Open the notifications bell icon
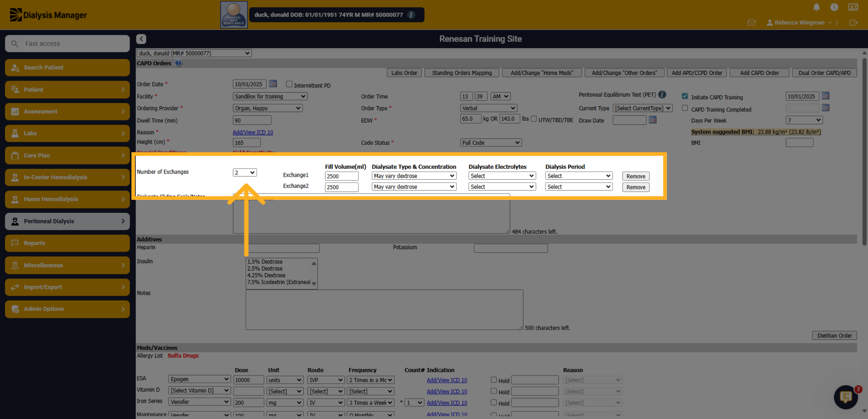This screenshot has width=868, height=419. coord(817,7)
